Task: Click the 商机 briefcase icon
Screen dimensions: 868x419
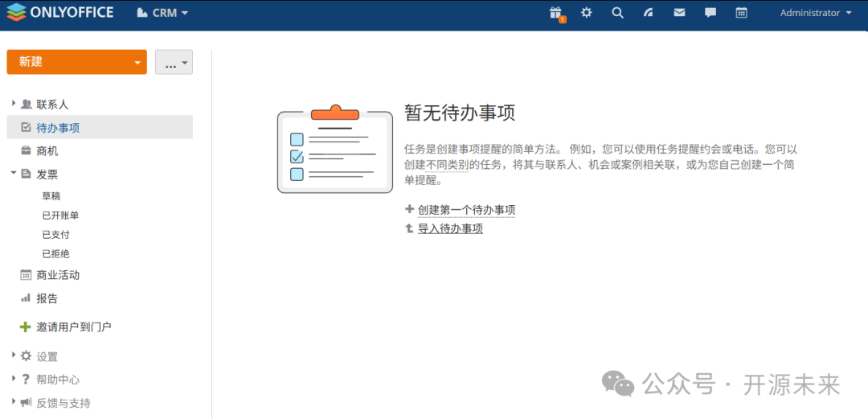Action: pyautogui.click(x=26, y=150)
